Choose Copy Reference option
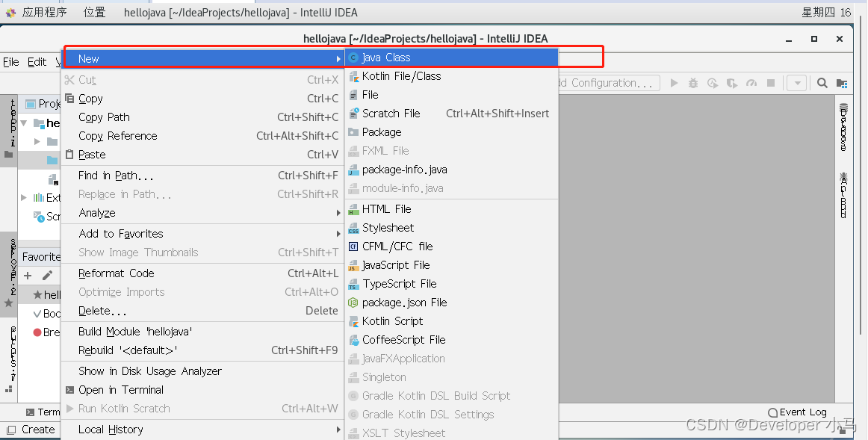868x440 pixels. click(202, 136)
